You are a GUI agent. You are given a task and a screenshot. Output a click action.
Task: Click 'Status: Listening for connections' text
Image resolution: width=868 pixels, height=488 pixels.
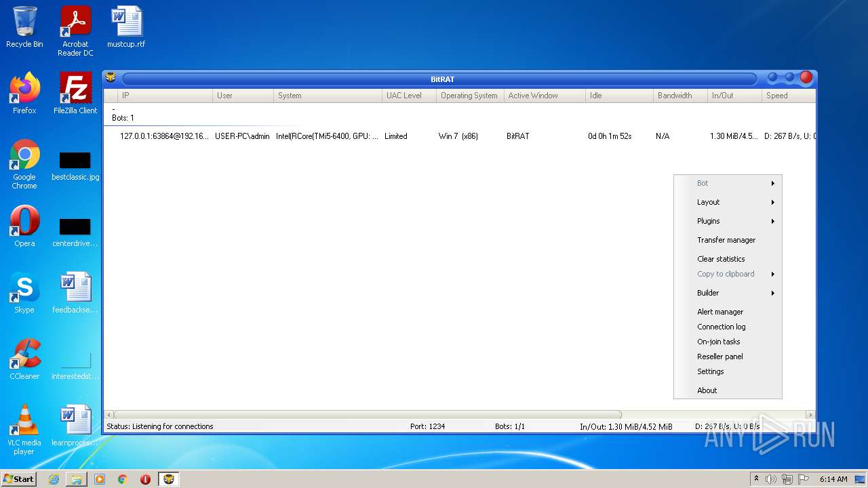point(160,426)
